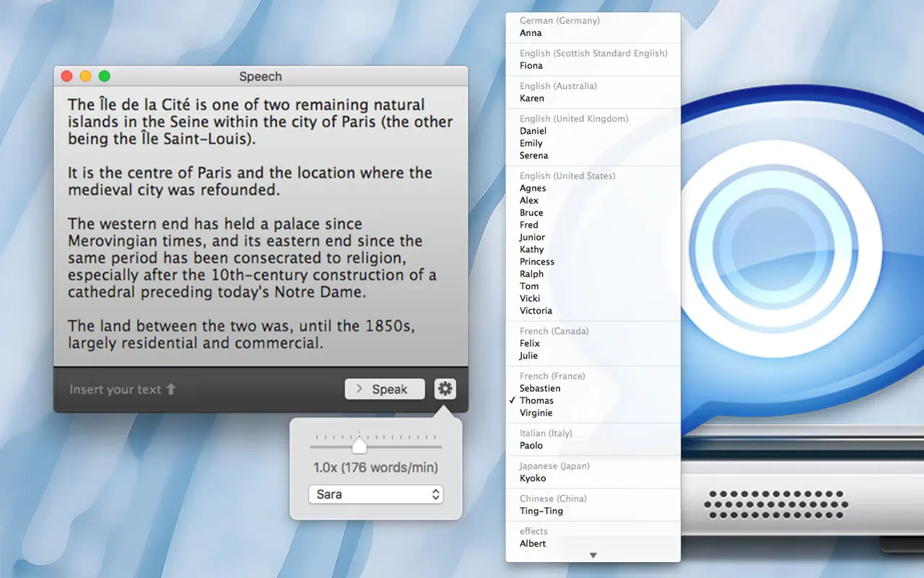The width and height of the screenshot is (924, 578).
Task: Select Virginie French voice
Action: coord(536,413)
